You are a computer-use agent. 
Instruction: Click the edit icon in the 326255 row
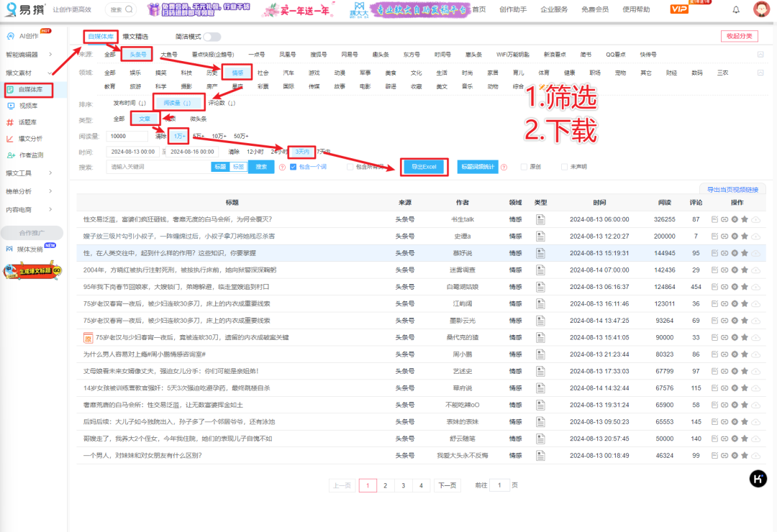pos(714,219)
